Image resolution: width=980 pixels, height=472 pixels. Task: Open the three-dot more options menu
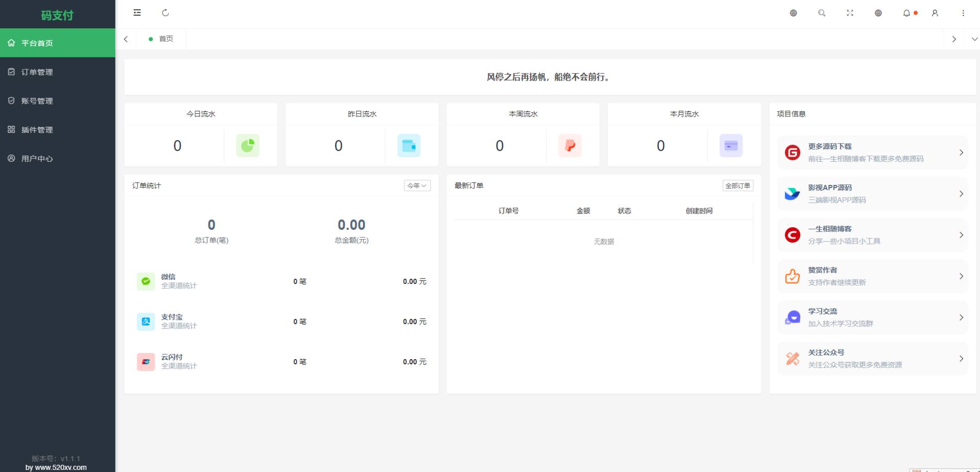pyautogui.click(x=963, y=13)
